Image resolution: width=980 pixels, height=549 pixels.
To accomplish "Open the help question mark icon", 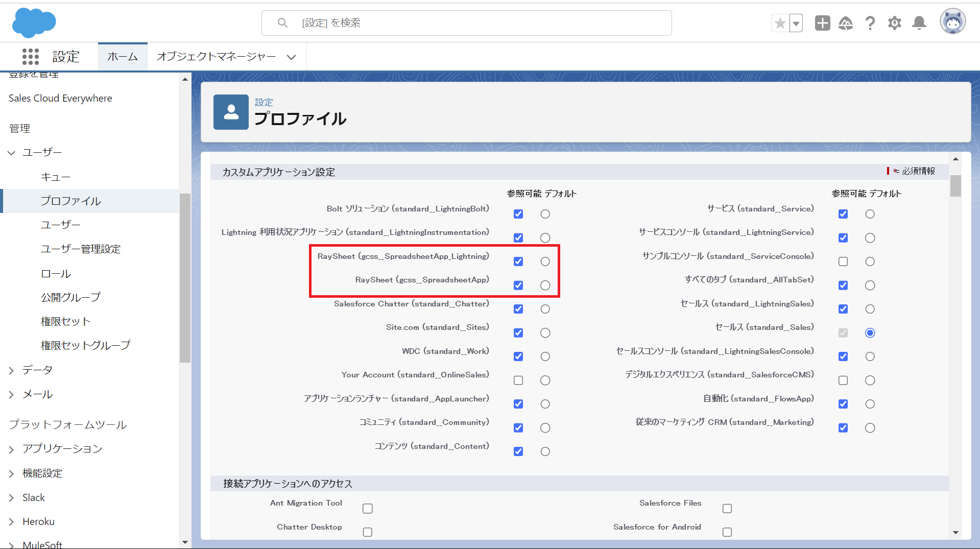I will [870, 23].
